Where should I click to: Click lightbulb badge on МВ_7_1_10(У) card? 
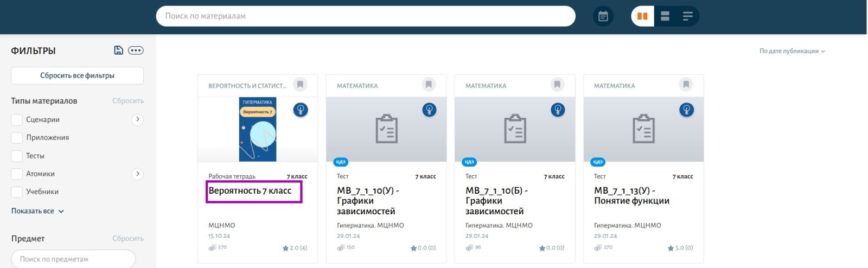coord(429,110)
